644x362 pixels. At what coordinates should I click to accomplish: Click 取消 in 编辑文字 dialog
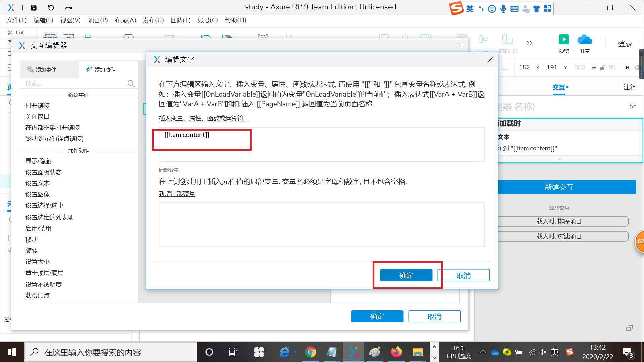tap(464, 275)
